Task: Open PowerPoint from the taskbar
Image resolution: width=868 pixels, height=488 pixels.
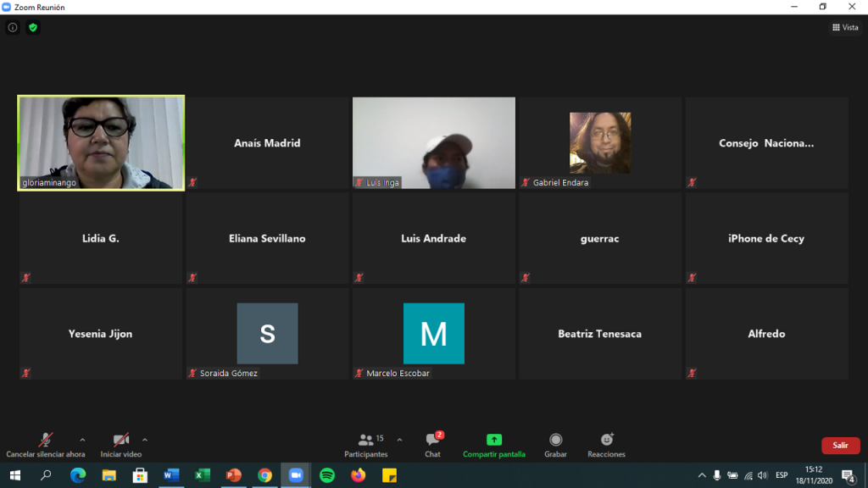Action: [x=233, y=475]
